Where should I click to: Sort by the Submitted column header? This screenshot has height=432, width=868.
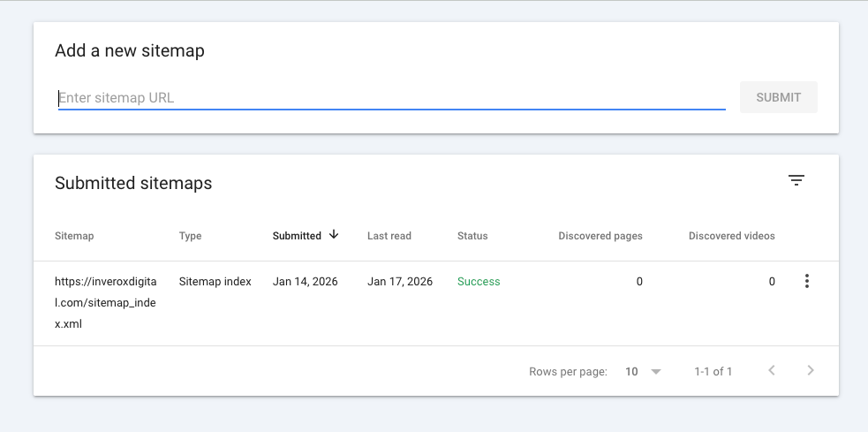pyautogui.click(x=297, y=236)
